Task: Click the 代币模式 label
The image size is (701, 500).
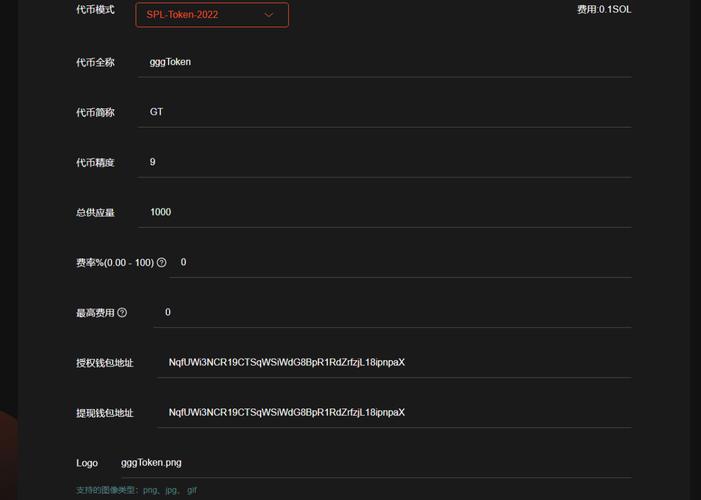Action: (x=95, y=10)
